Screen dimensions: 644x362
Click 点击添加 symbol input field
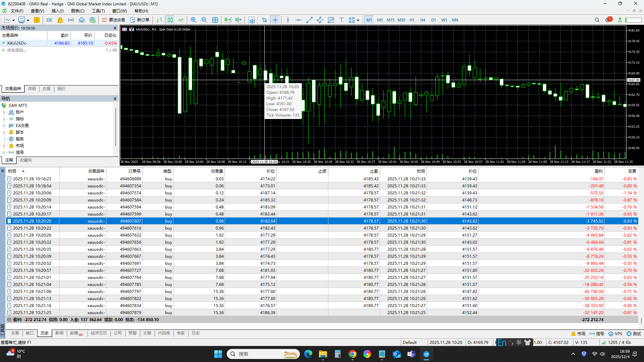[17, 50]
